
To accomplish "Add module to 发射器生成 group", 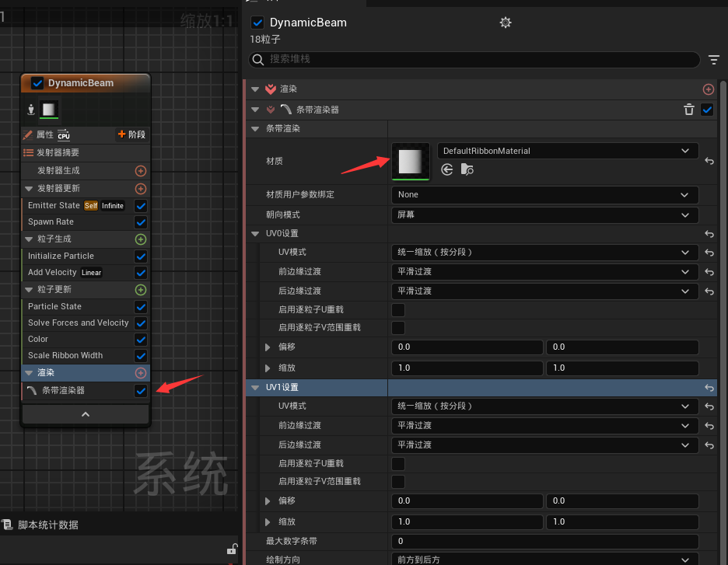I will click(x=141, y=171).
